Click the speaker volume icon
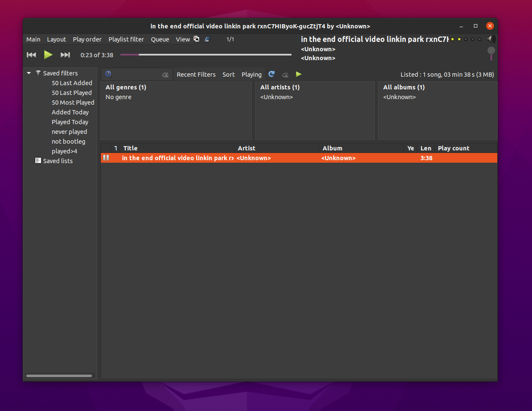 491,39
